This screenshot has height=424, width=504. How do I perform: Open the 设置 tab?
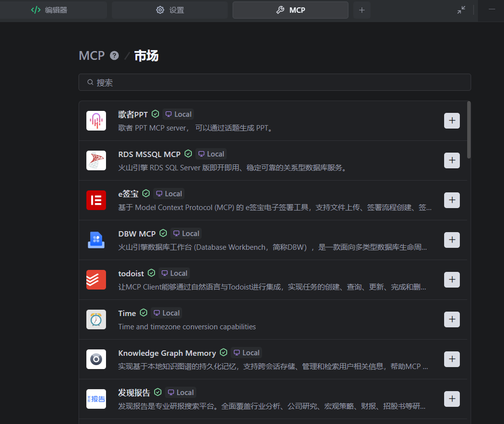pyautogui.click(x=170, y=10)
